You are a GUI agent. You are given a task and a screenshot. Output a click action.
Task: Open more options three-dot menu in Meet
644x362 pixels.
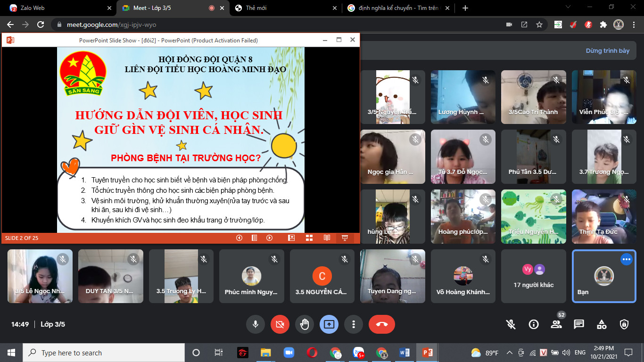353,324
